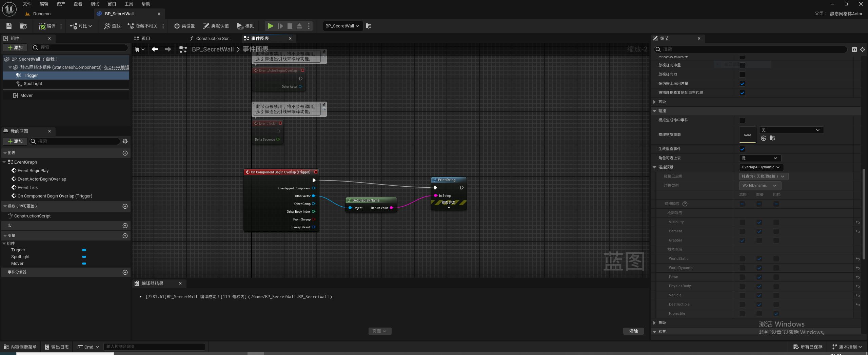Collapse the Collision section in details
This screenshot has width=868, height=355.
[654, 111]
